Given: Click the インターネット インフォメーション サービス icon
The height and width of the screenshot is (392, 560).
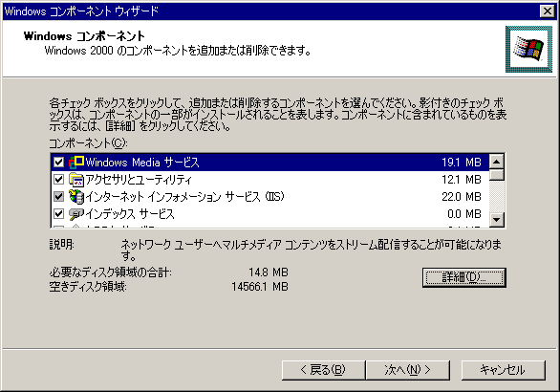Looking at the screenshot, I should coord(76,197).
